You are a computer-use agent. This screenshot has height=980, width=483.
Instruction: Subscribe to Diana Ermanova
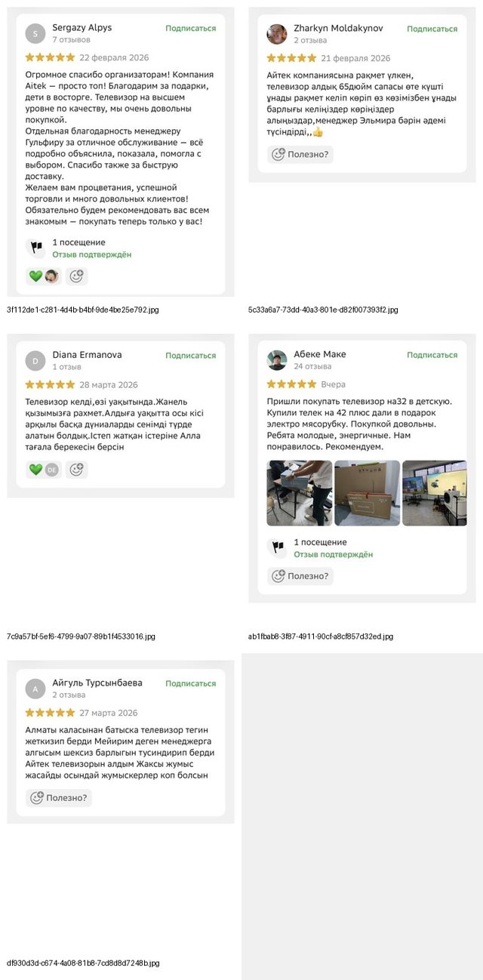(190, 355)
